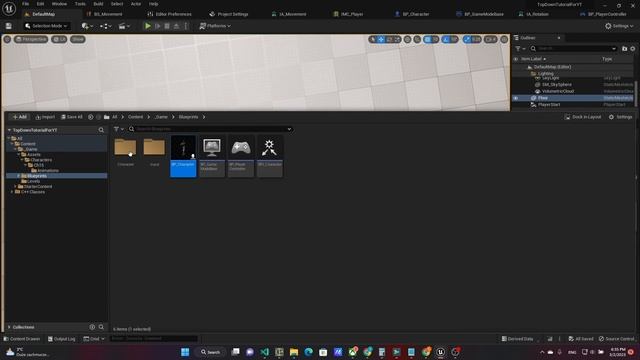Open the toolbar Settings dropdown at top right
The height and width of the screenshot is (360, 640).
tap(619, 26)
